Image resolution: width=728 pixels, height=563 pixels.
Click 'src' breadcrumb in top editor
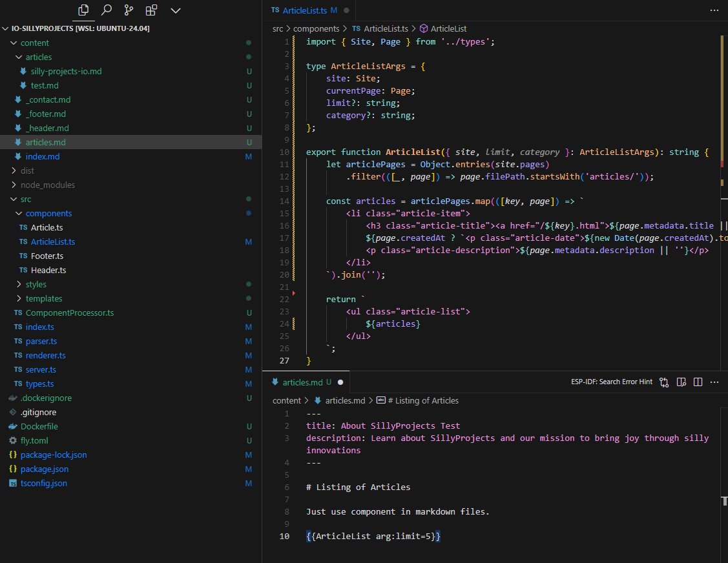[277, 29]
